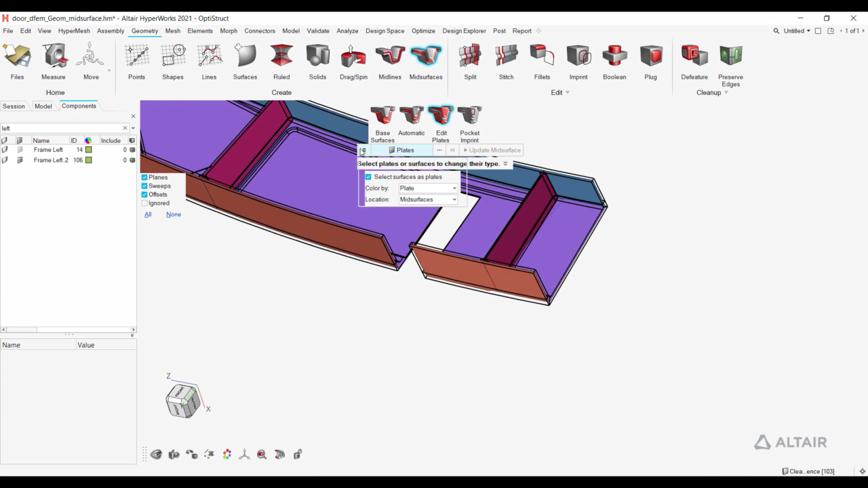Choose the Fillets tool
The image size is (868, 488).
[542, 62]
